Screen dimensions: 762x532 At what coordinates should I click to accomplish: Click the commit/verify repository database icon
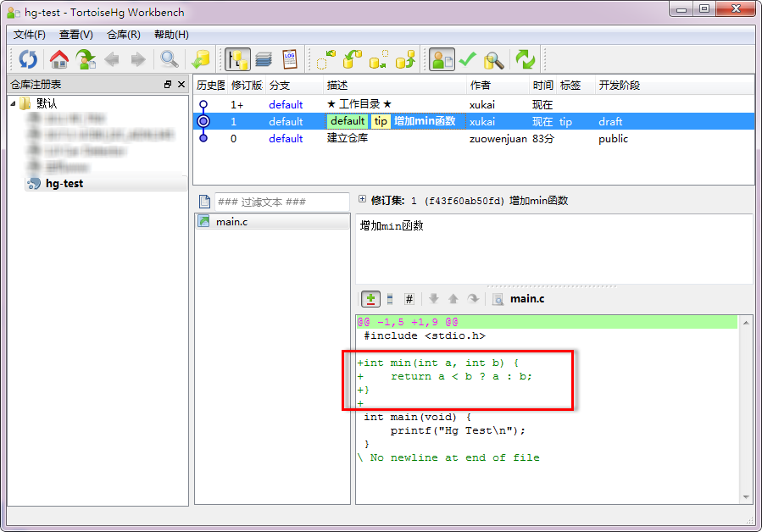(x=201, y=59)
